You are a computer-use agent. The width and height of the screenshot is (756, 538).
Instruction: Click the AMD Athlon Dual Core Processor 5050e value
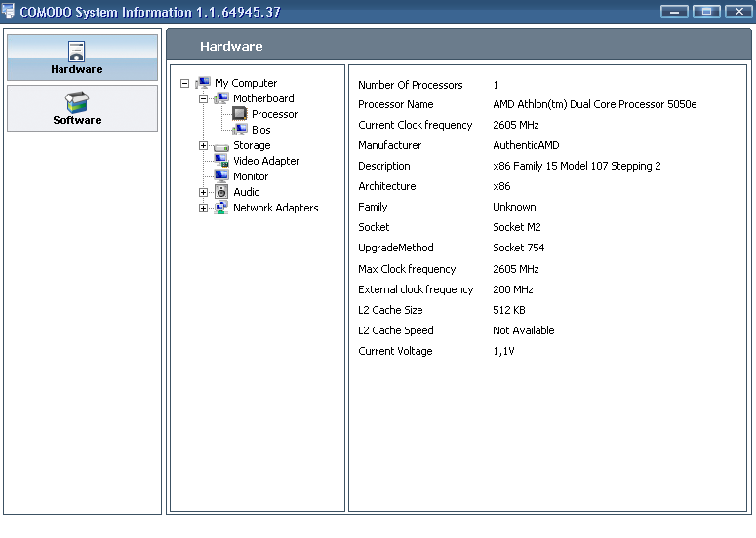click(595, 104)
